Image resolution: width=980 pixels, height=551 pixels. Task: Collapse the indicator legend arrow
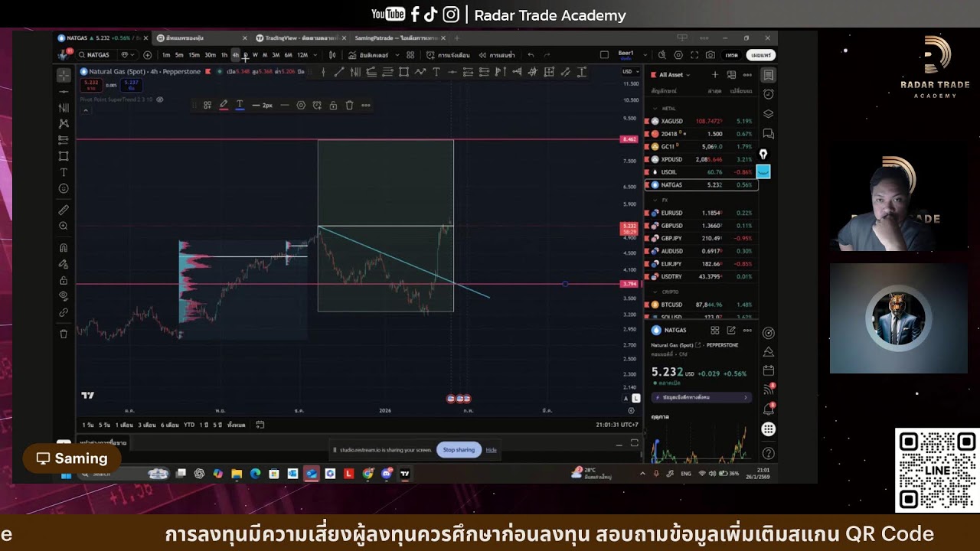pyautogui.click(x=85, y=110)
